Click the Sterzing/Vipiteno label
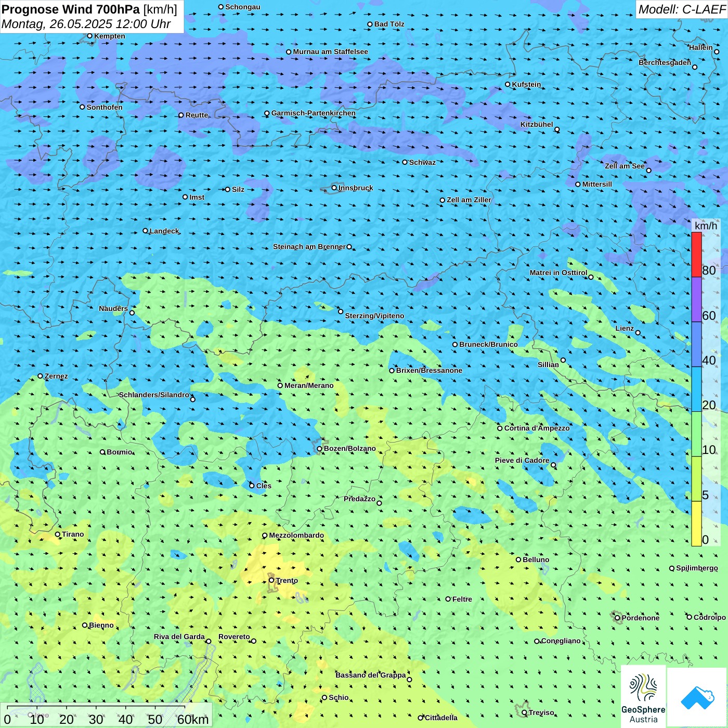728x728 pixels. pos(374,316)
